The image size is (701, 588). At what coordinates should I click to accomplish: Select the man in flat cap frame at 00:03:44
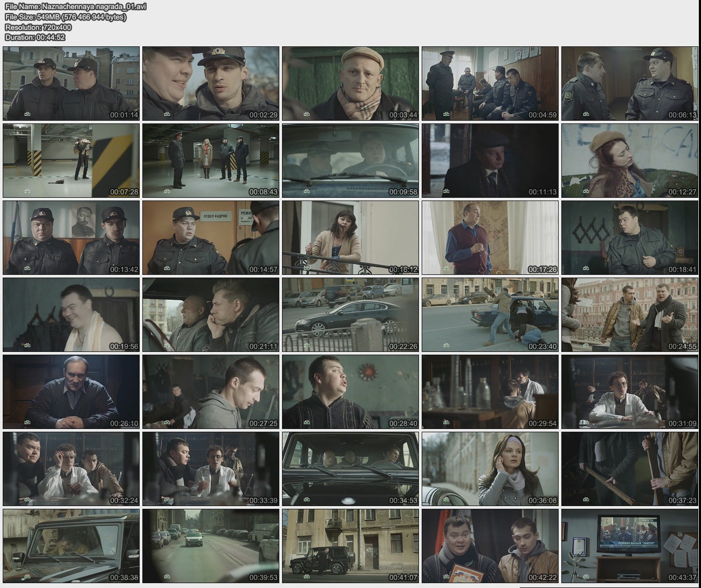pos(350,84)
